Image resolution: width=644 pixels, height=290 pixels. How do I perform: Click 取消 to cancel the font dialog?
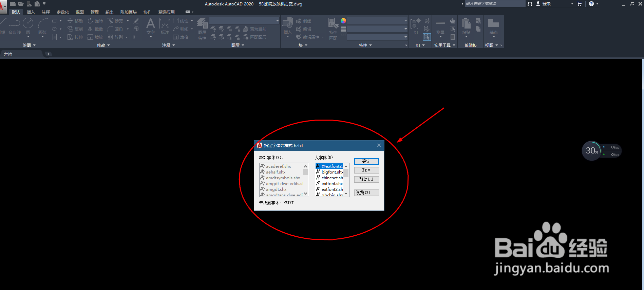tap(366, 170)
